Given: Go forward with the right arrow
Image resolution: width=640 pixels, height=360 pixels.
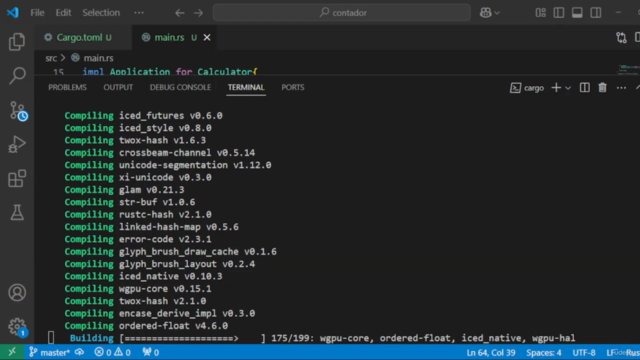Looking at the screenshot, I should point(198,13).
